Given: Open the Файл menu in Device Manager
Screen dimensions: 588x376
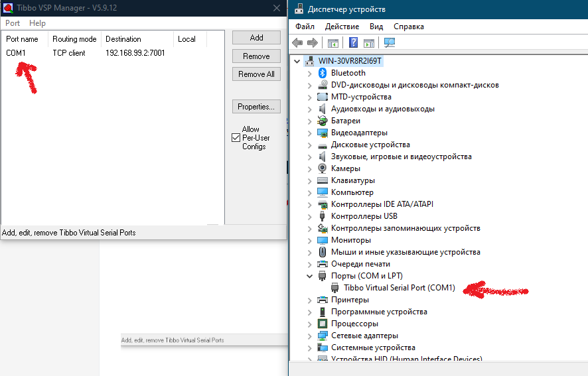Looking at the screenshot, I should coord(305,27).
